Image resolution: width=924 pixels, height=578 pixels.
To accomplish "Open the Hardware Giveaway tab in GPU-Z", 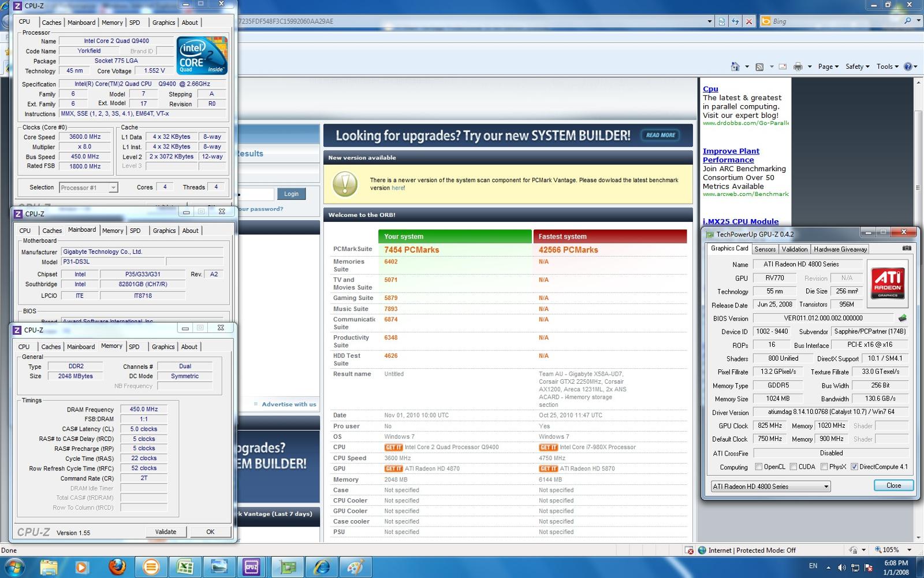I will [840, 249].
